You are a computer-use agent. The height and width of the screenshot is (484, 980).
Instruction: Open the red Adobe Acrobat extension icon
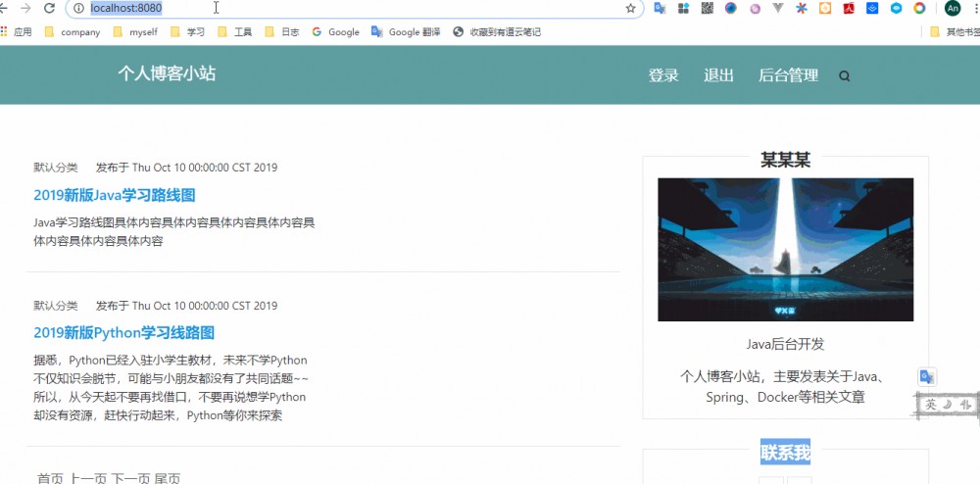(x=849, y=8)
